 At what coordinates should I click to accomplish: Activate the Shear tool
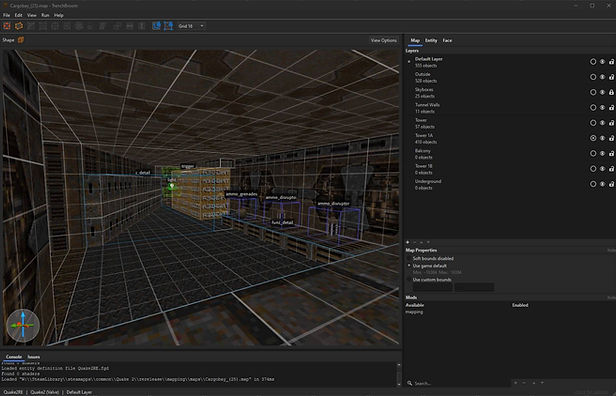[103, 26]
